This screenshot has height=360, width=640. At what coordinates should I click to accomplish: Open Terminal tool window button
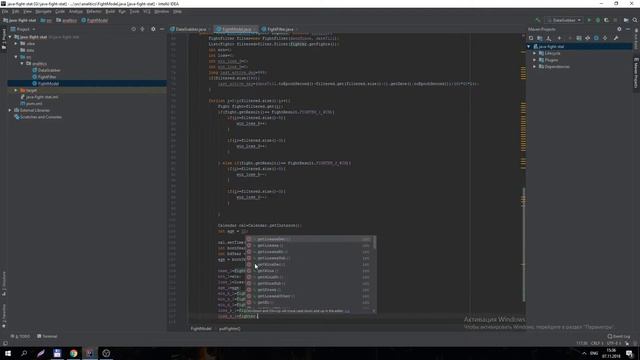(x=47, y=336)
